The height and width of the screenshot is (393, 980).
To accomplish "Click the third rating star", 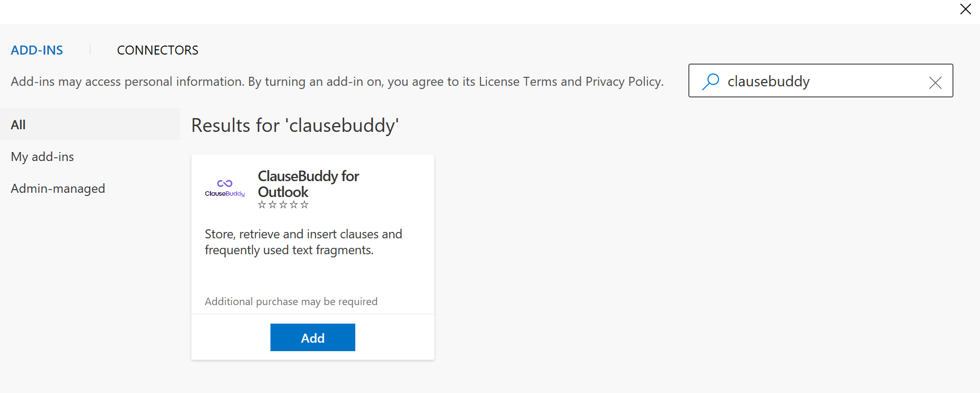I will [x=283, y=205].
